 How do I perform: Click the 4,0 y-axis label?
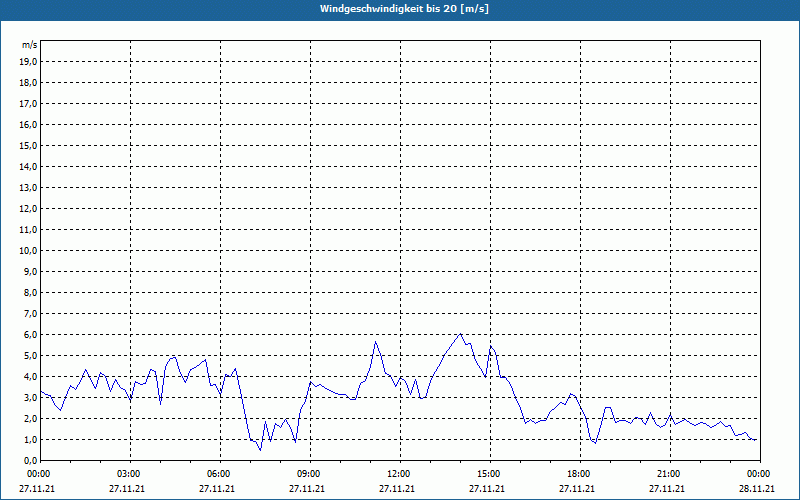30,377
